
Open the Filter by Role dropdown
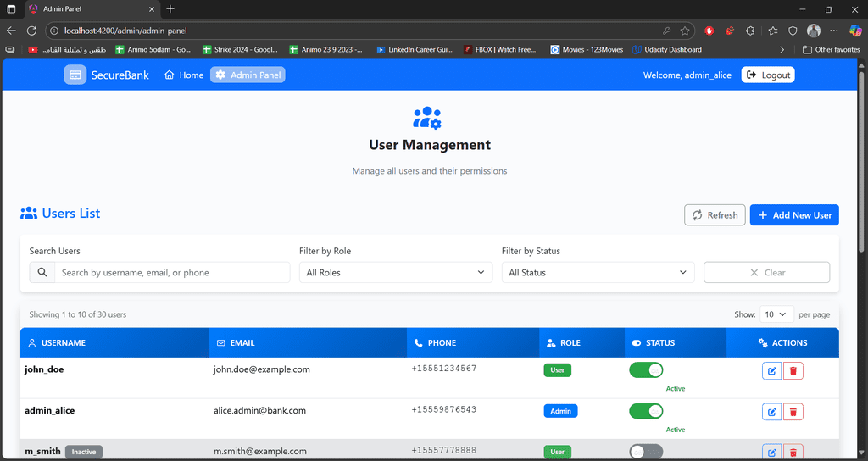point(395,273)
